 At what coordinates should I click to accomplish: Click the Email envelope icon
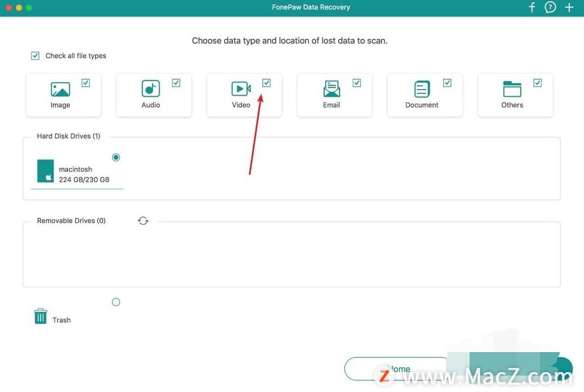click(x=332, y=89)
